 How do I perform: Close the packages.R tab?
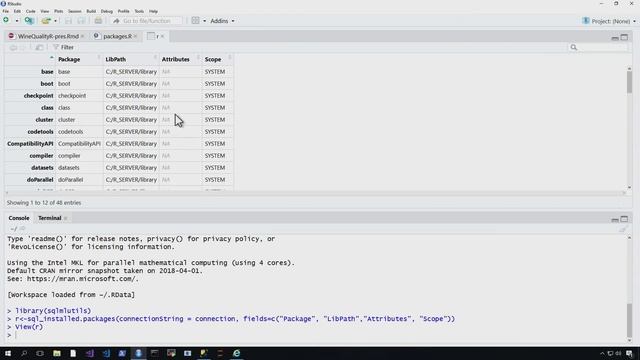136,36
